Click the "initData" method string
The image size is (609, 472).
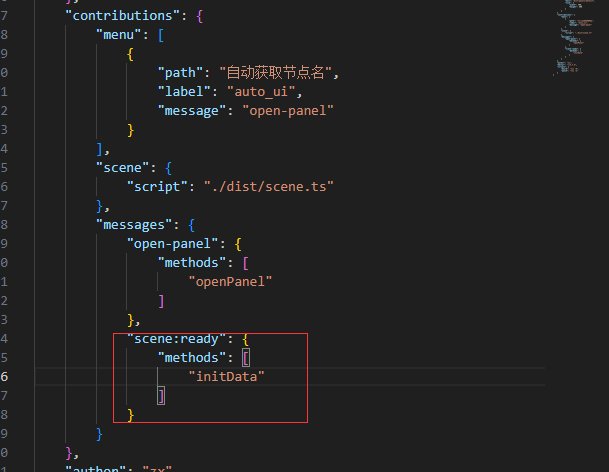coord(226,376)
